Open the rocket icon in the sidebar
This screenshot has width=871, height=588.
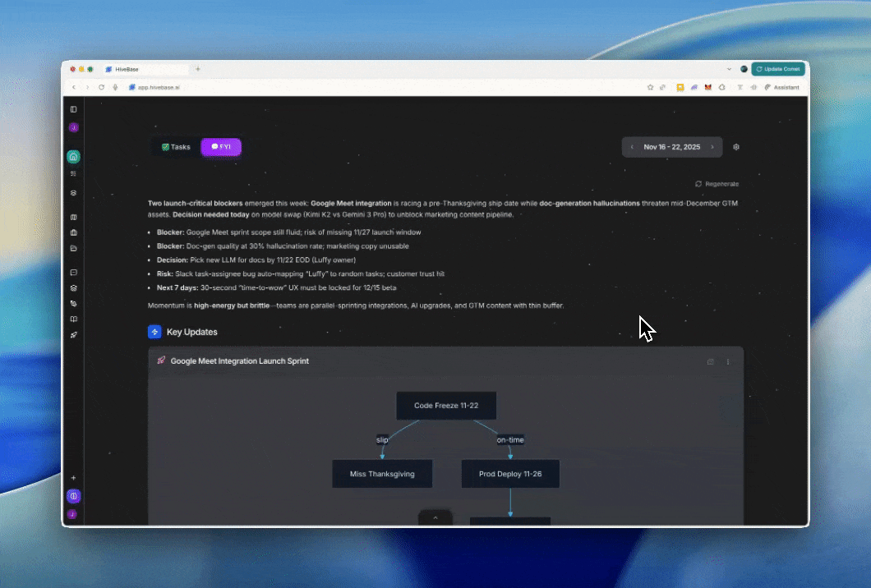point(73,335)
